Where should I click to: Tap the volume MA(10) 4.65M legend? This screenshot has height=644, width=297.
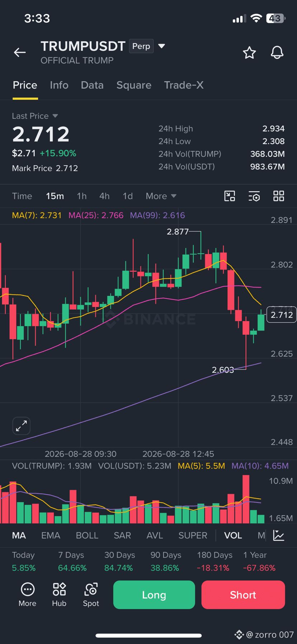[260, 466]
